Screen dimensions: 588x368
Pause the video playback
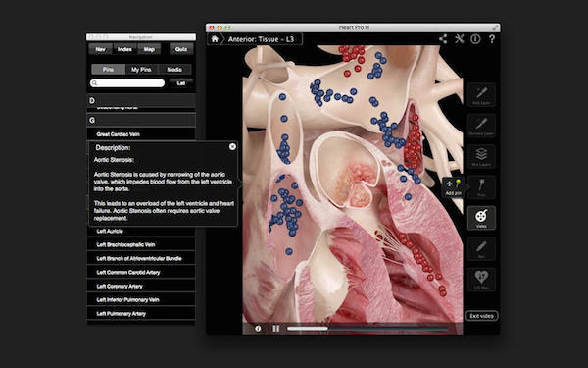coord(276,329)
